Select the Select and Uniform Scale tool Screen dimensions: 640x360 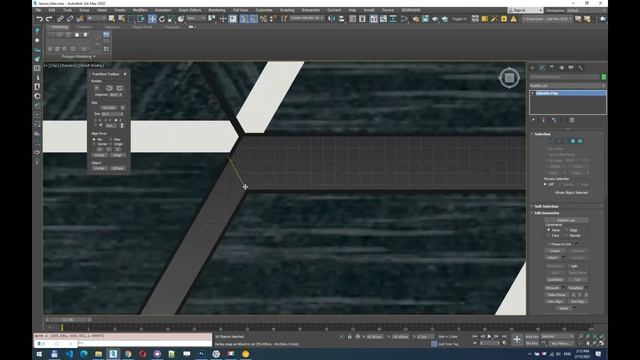click(x=171, y=19)
